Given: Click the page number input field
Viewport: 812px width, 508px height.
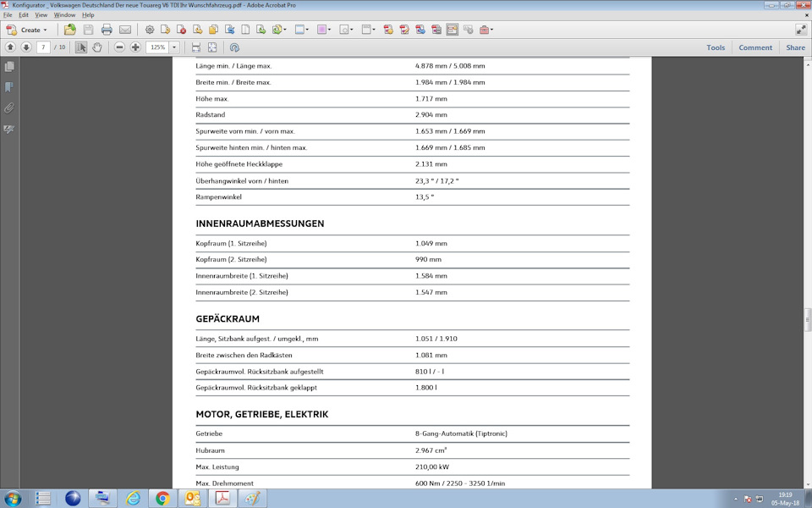Looking at the screenshot, I should click(43, 47).
